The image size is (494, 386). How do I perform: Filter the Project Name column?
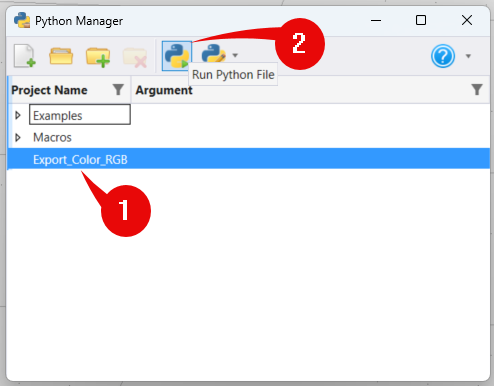pyautogui.click(x=118, y=90)
